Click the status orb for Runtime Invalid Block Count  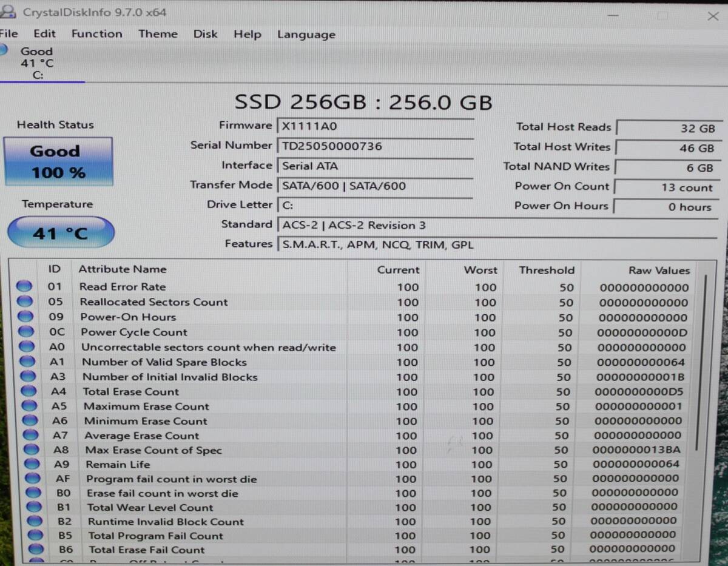(35, 521)
